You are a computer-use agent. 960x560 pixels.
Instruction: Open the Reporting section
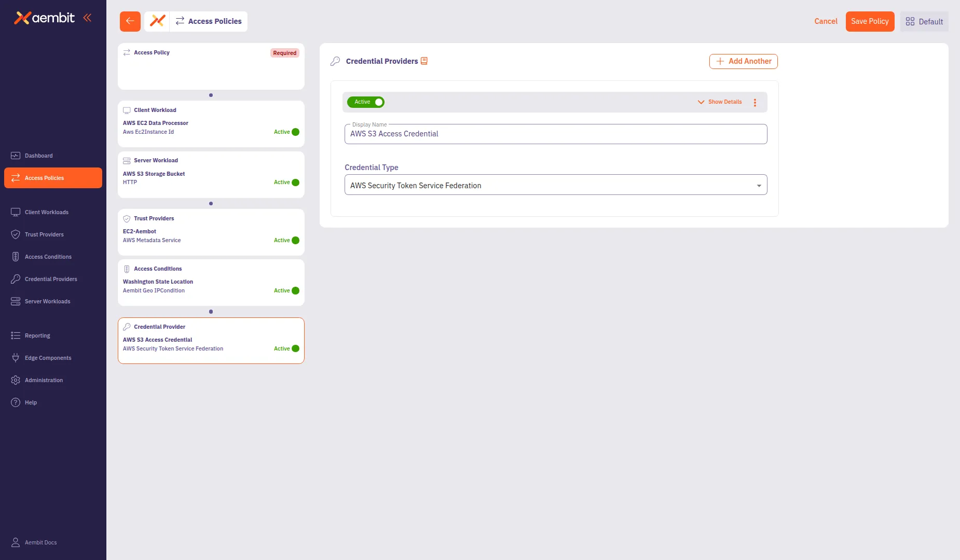point(37,335)
